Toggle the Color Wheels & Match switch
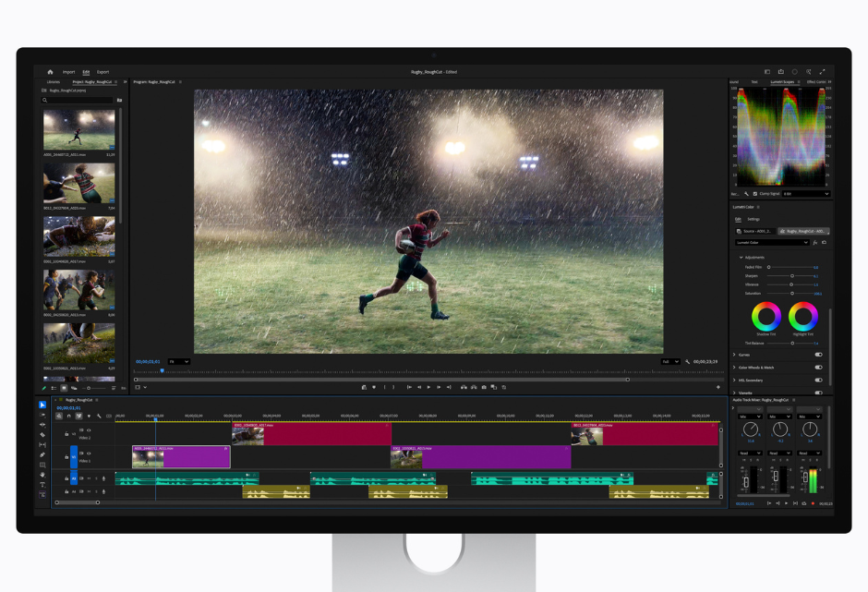868x592 pixels. 818,368
